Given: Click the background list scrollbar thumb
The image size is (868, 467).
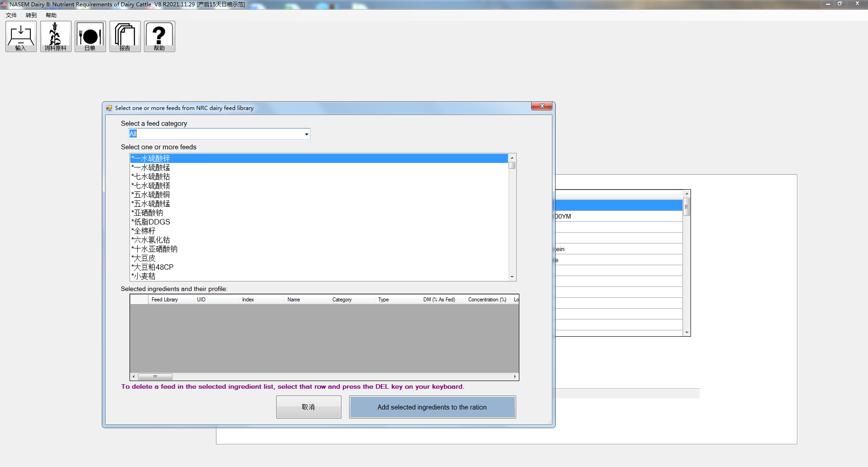Looking at the screenshot, I should point(686,206).
